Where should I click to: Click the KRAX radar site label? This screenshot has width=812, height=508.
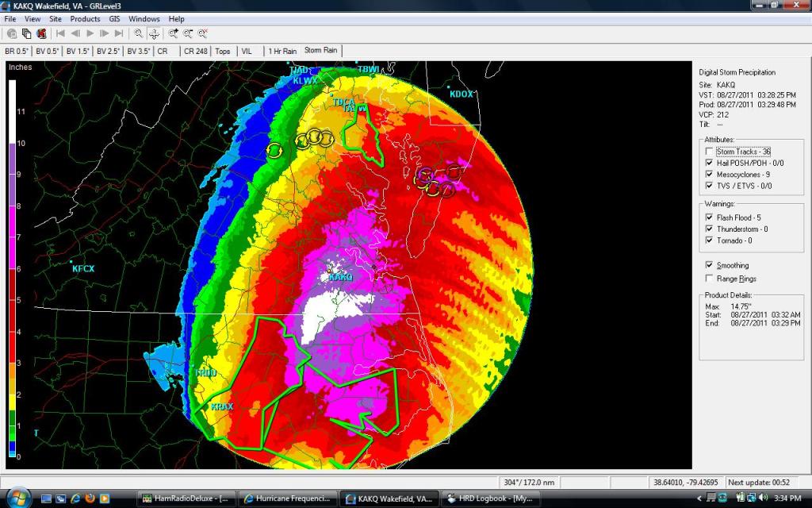tap(222, 406)
